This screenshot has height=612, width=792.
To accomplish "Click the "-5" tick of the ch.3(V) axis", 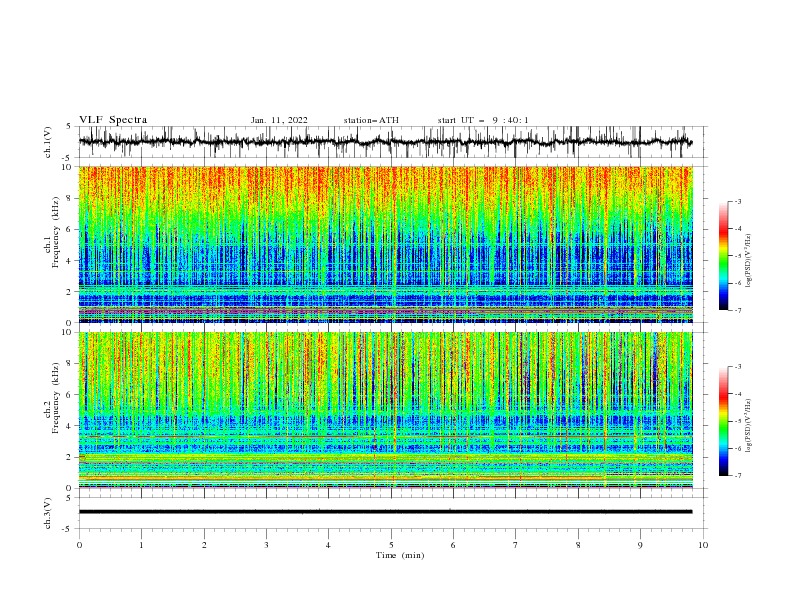I will tap(67, 529).
